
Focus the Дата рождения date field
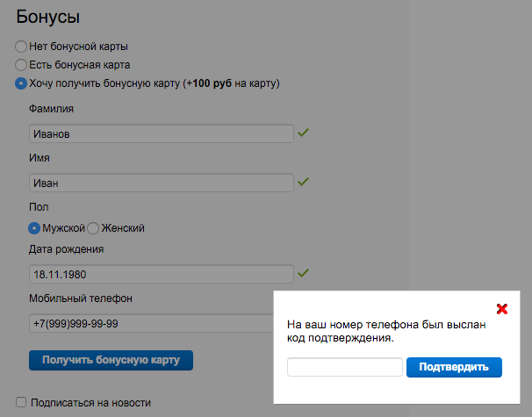pos(161,274)
